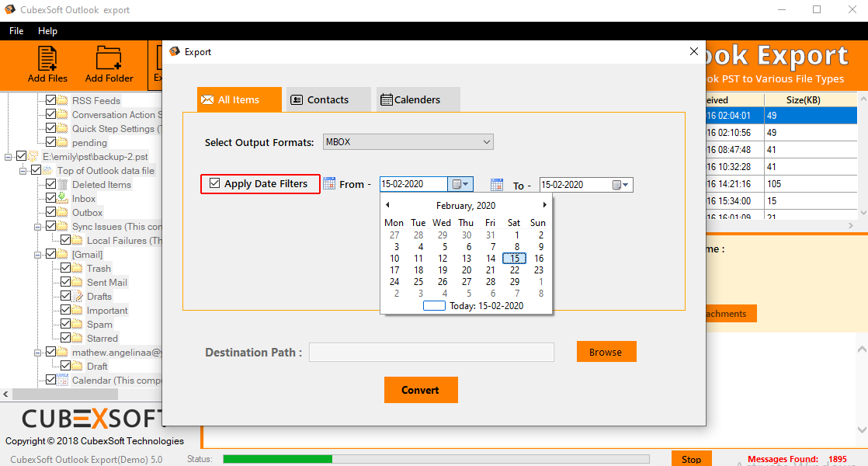
Task: Collapse the [Gmail] tree node
Action: [38, 255]
